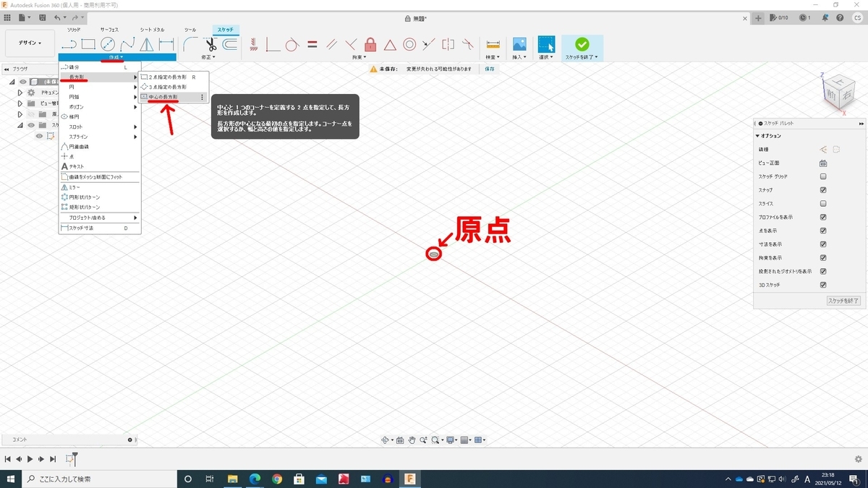
Task: Select the Circle sketch tool
Action: click(x=107, y=44)
